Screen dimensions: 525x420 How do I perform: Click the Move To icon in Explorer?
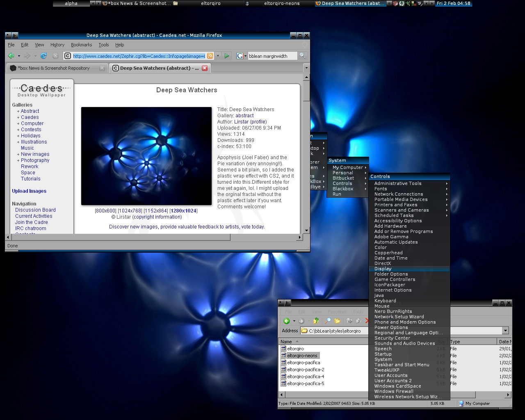pos(349,321)
